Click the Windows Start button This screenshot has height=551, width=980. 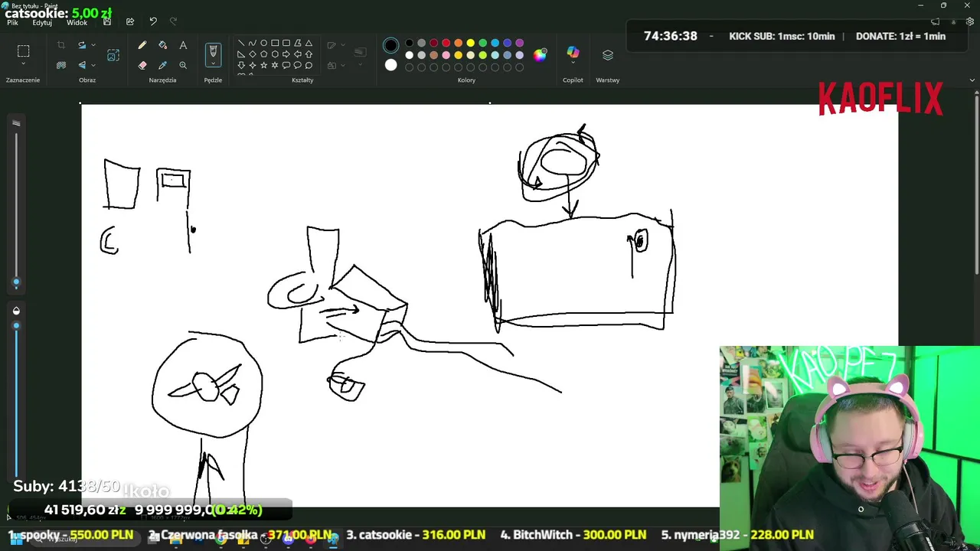pyautogui.click(x=16, y=540)
